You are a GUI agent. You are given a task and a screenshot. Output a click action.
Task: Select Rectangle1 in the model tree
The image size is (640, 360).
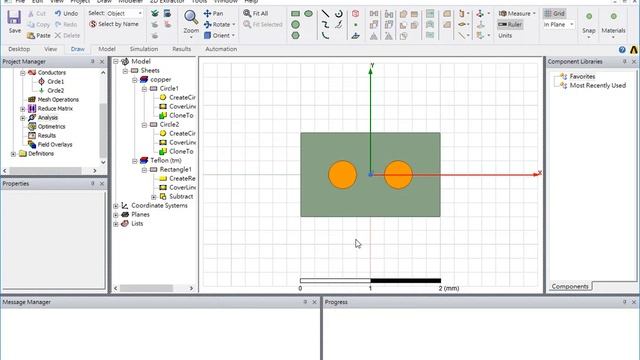point(176,169)
